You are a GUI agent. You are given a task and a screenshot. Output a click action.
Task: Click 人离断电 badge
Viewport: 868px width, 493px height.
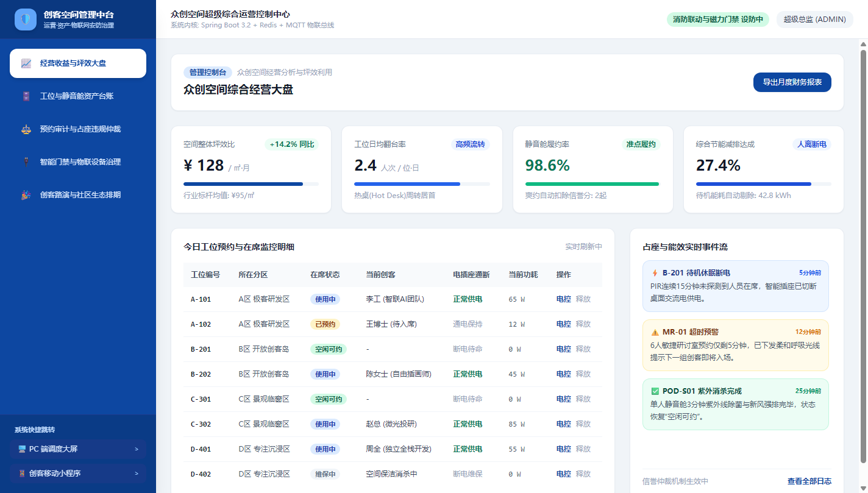pos(812,144)
